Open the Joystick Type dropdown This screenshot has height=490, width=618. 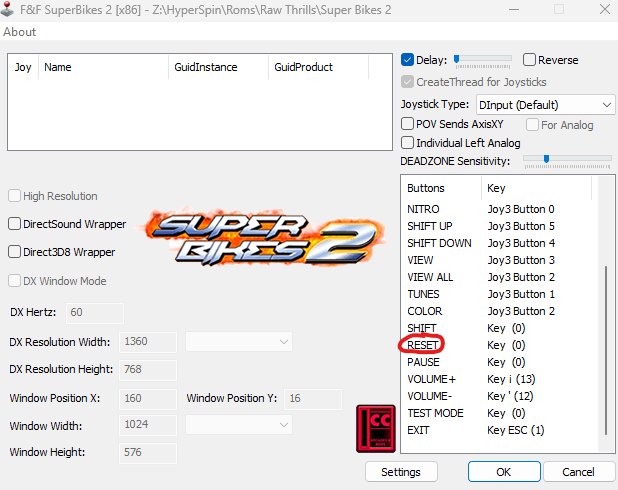pyautogui.click(x=545, y=104)
